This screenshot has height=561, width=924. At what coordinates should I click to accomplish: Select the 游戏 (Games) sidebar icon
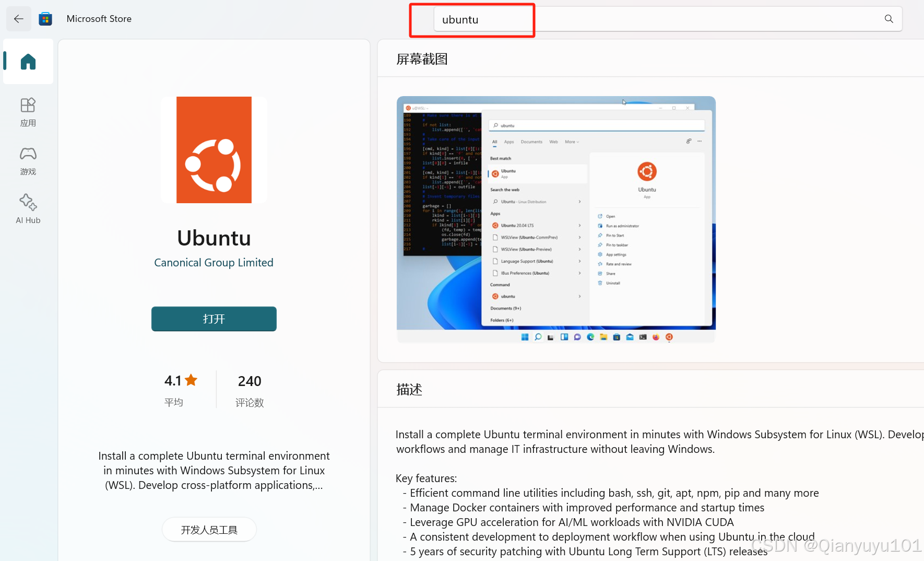click(x=28, y=159)
